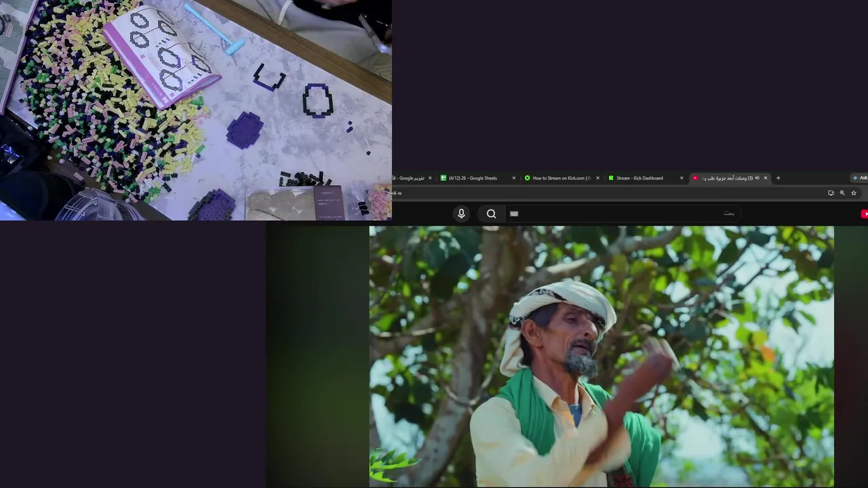Click the YouTube voice search microphone icon
The image size is (868, 488).
coord(461,213)
